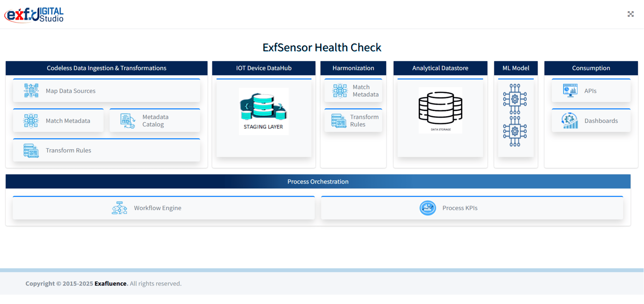Select the Process Orchestration header bar
The height and width of the screenshot is (304, 644).
(318, 182)
